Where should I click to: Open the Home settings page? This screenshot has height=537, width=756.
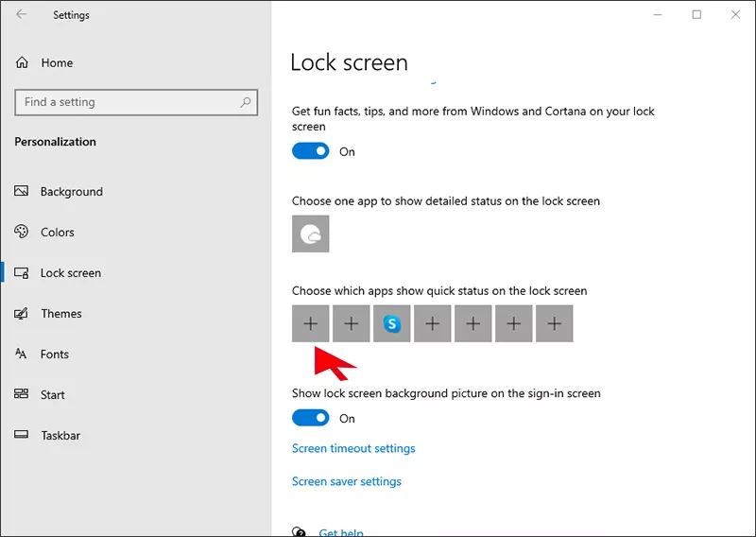44,62
